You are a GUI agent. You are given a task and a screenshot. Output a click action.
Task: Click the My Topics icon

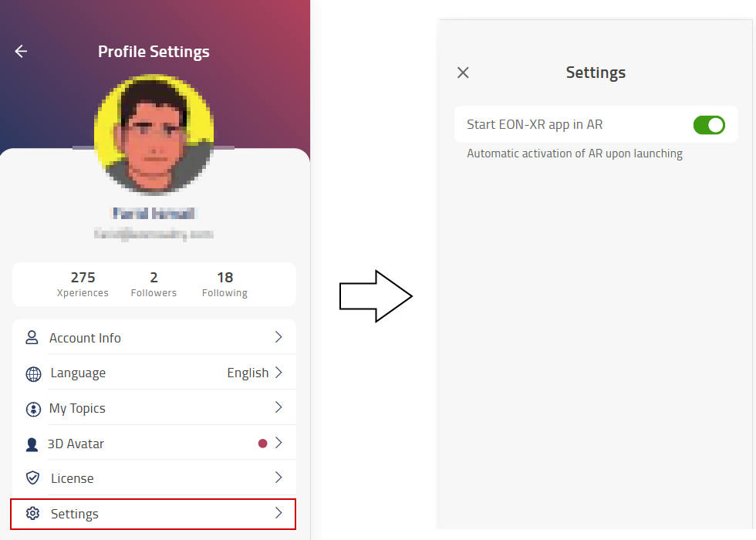tap(32, 409)
